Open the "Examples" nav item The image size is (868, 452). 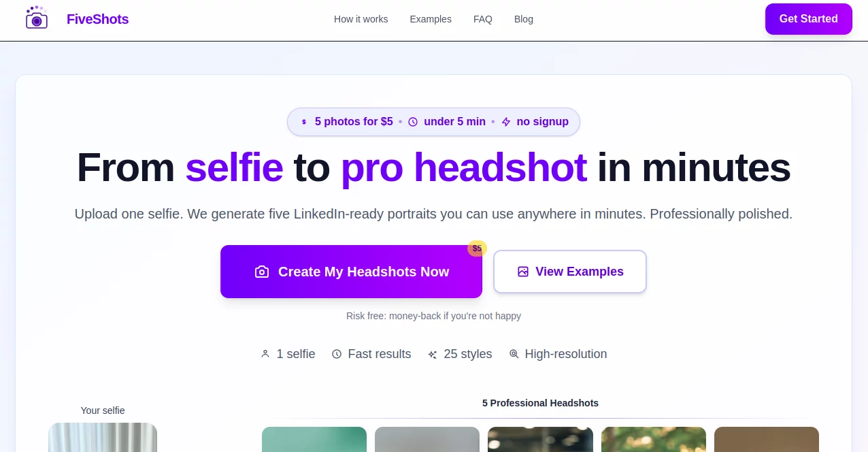pos(430,19)
